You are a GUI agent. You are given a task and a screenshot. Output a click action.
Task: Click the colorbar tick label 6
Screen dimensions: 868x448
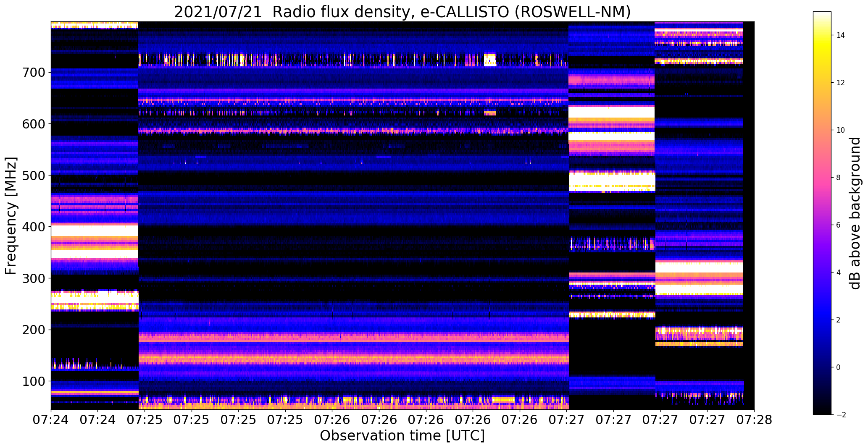pos(839,225)
